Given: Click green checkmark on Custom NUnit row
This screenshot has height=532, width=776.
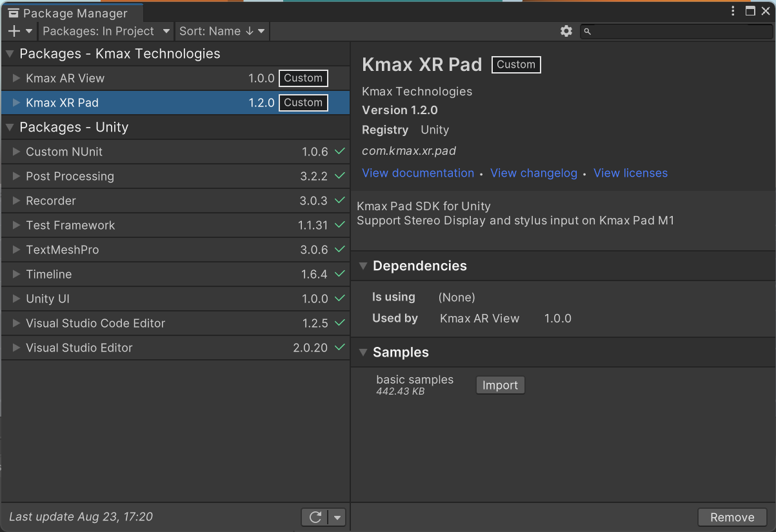Looking at the screenshot, I should tap(340, 152).
